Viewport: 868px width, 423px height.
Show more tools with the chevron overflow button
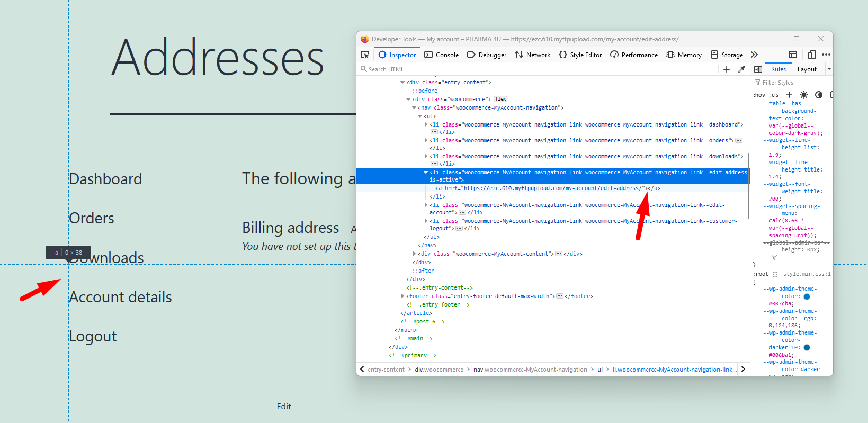754,55
